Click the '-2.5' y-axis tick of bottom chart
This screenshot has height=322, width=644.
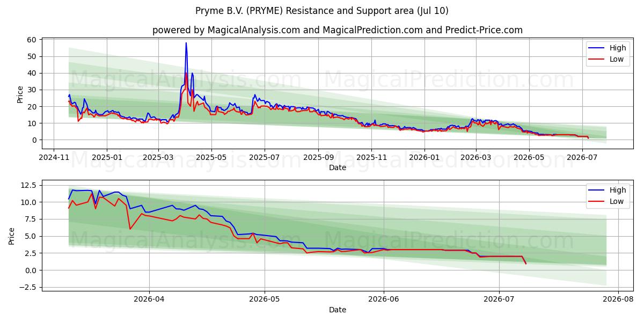(x=27, y=287)
